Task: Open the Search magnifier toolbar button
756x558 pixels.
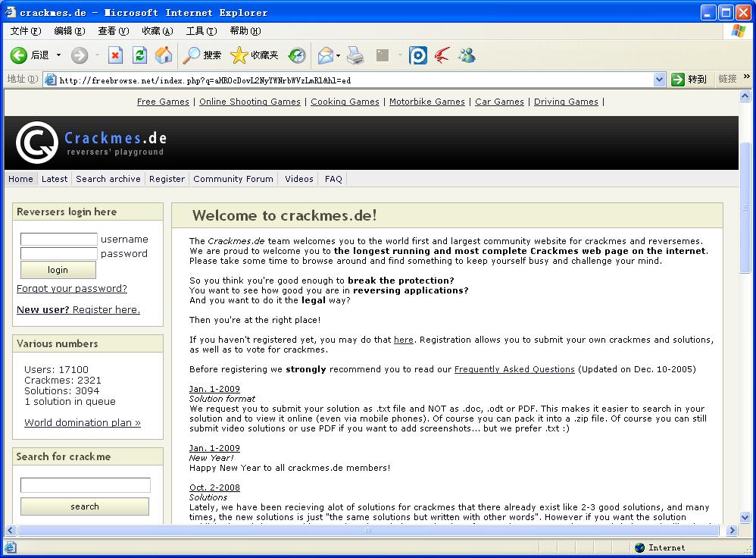Action: click(201, 55)
